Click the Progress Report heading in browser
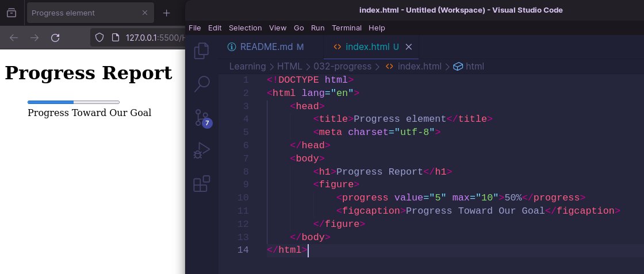This screenshot has width=644, height=274. [89, 73]
